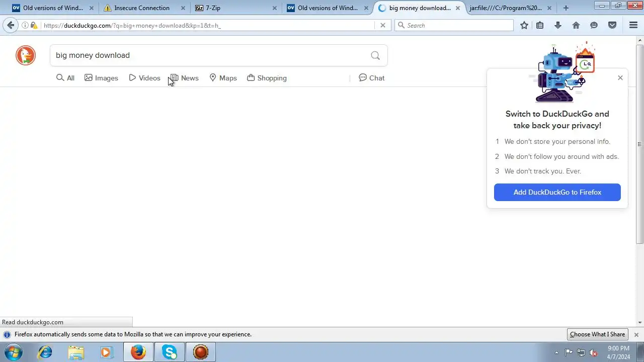Click the padlock security icon in address bar
The height and width of the screenshot is (362, 644).
(34, 25)
